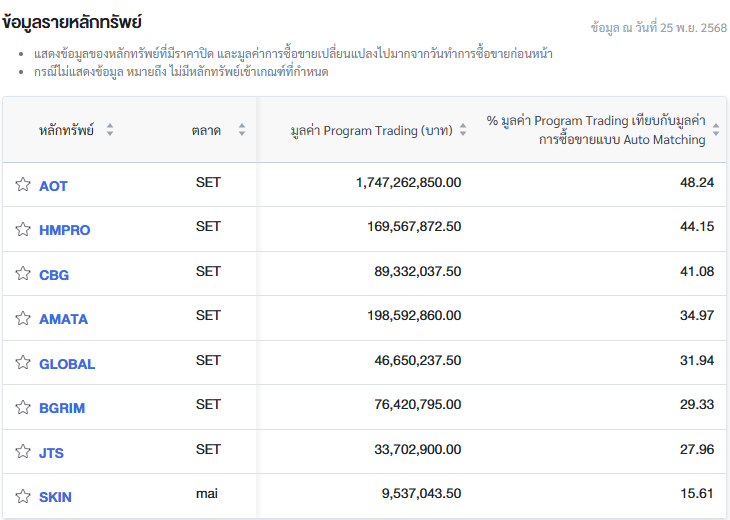Star the HMPRO stock as favorite
This screenshot has height=520, width=730.
(22, 230)
